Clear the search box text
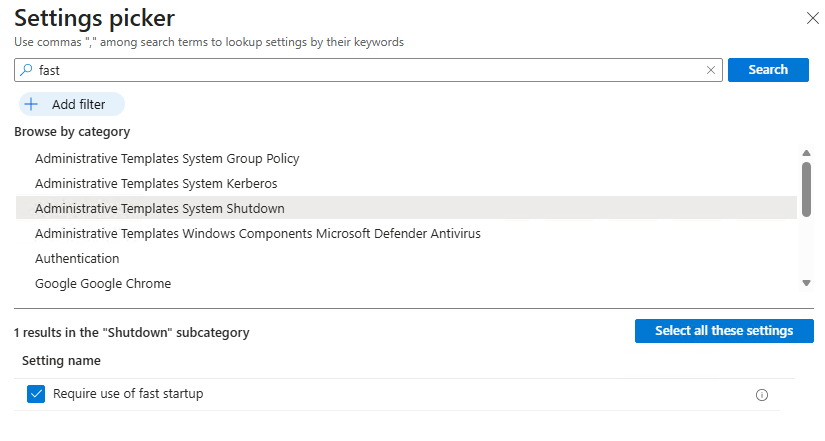825x441 pixels. [x=711, y=70]
